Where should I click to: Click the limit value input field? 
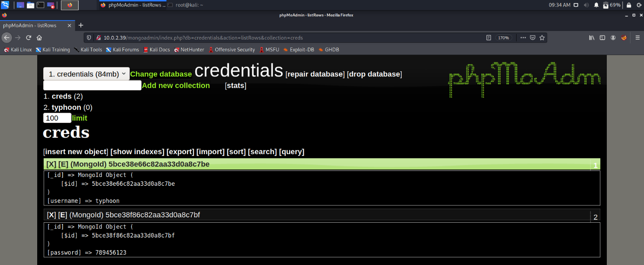click(57, 118)
